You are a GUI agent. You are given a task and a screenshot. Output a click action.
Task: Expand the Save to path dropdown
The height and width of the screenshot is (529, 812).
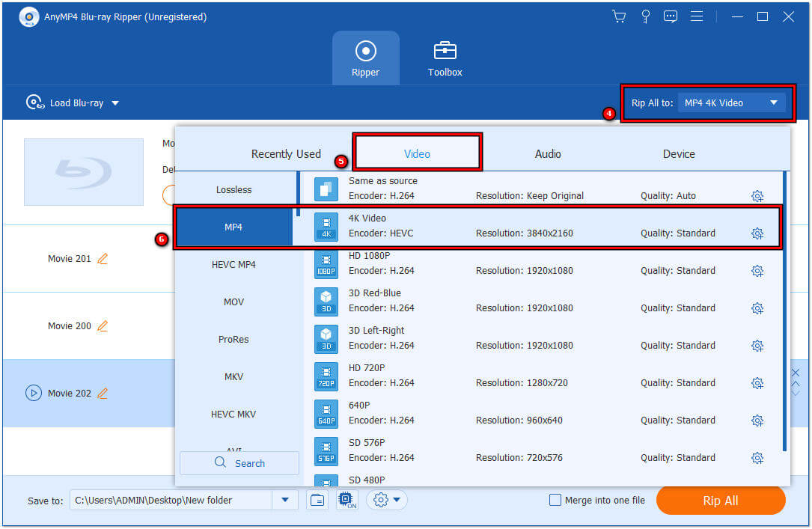pyautogui.click(x=285, y=500)
